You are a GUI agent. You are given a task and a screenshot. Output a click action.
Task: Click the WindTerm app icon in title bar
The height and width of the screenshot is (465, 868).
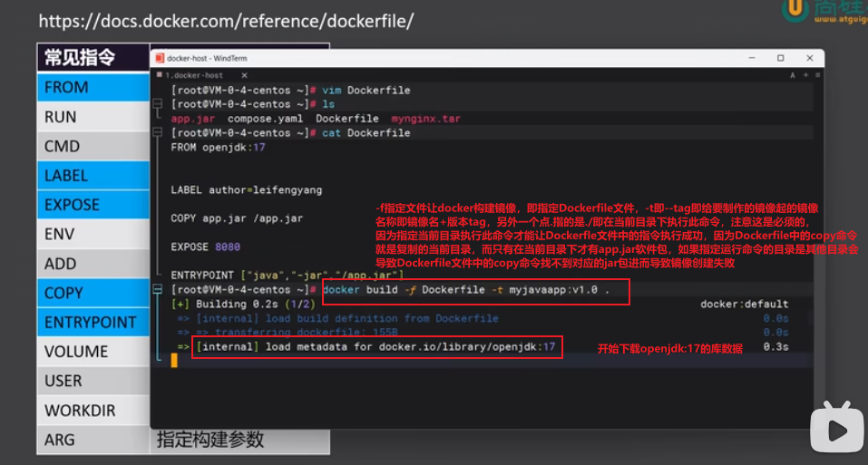click(160, 58)
